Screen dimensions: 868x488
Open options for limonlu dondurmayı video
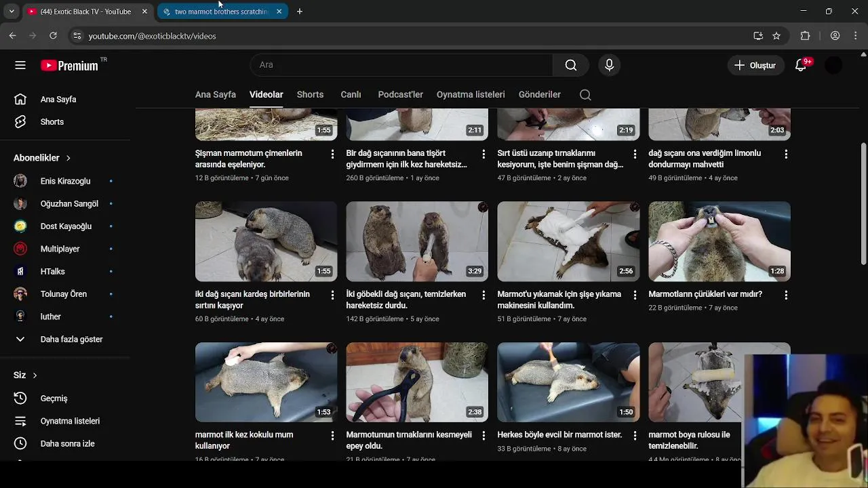pyautogui.click(x=786, y=155)
